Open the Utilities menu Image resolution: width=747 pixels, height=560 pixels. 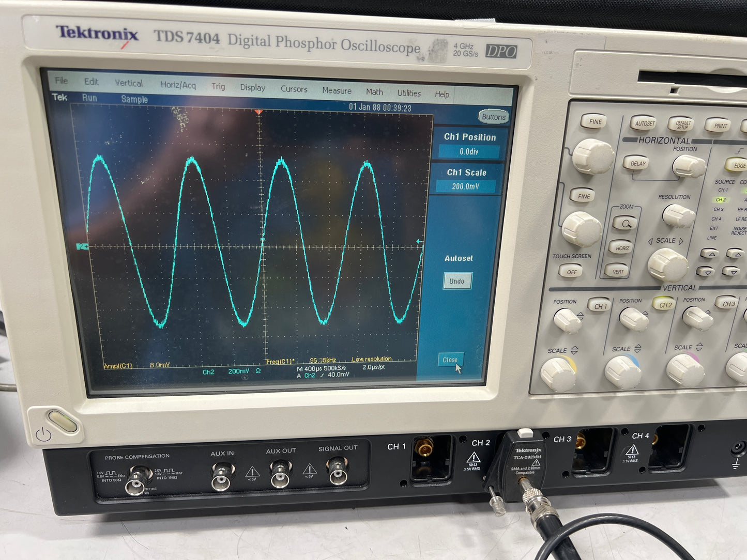click(408, 94)
